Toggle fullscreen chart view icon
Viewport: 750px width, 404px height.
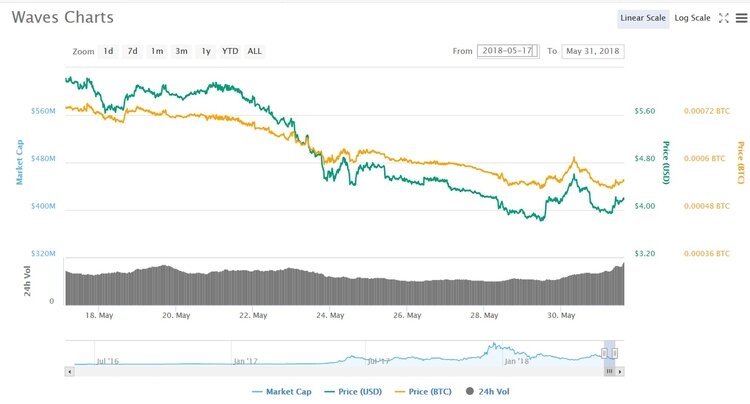point(724,18)
